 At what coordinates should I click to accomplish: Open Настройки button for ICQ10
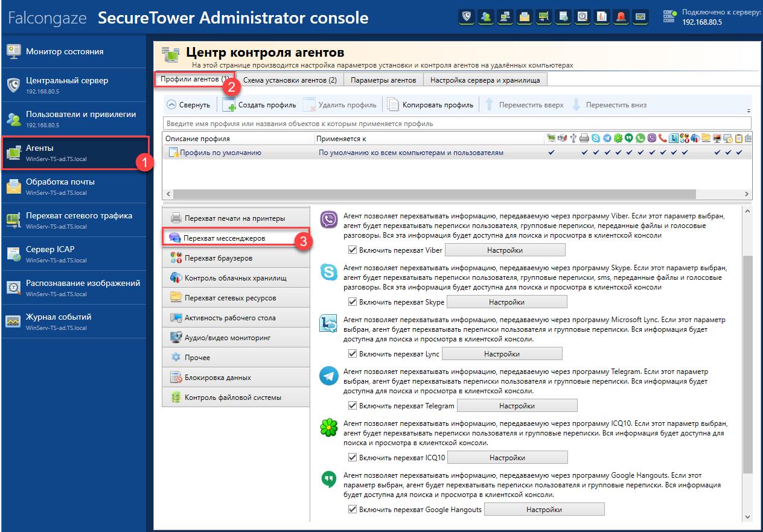click(x=507, y=458)
